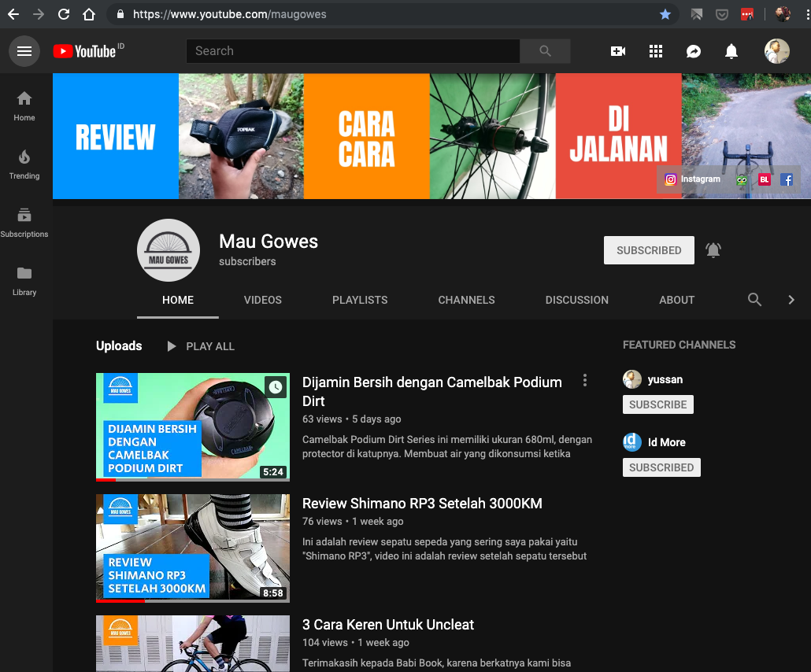This screenshot has width=811, height=672.
Task: Toggle the channel notification bell
Action: click(x=713, y=250)
